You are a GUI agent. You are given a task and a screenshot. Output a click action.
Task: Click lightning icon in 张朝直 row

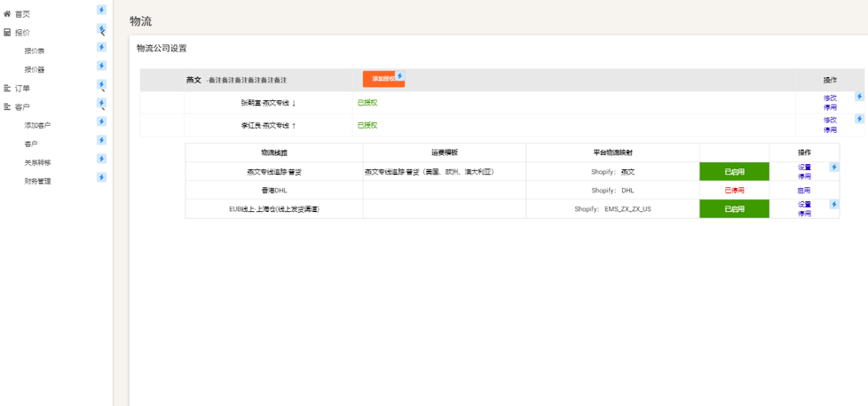click(858, 97)
